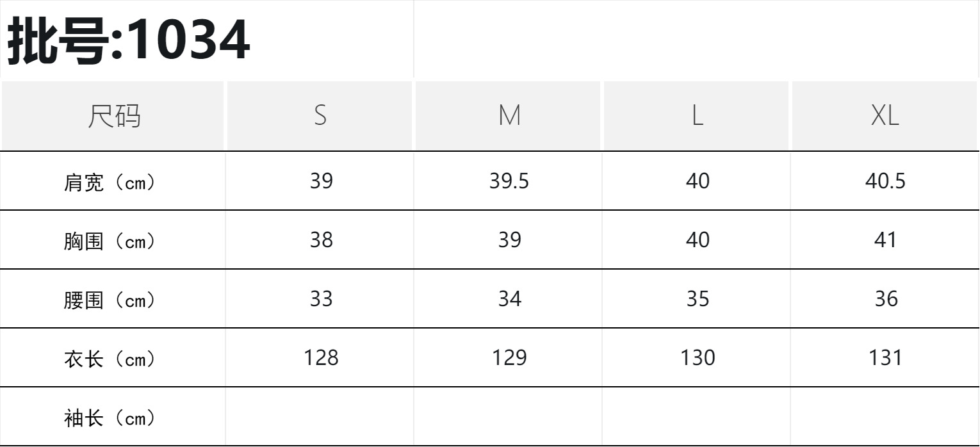Click the 袖长（cm） row label

tap(110, 419)
